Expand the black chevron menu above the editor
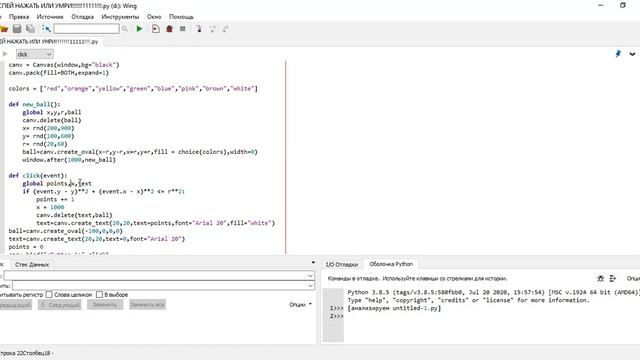Image resolution: width=640 pixels, height=360 pixels. 632,54
